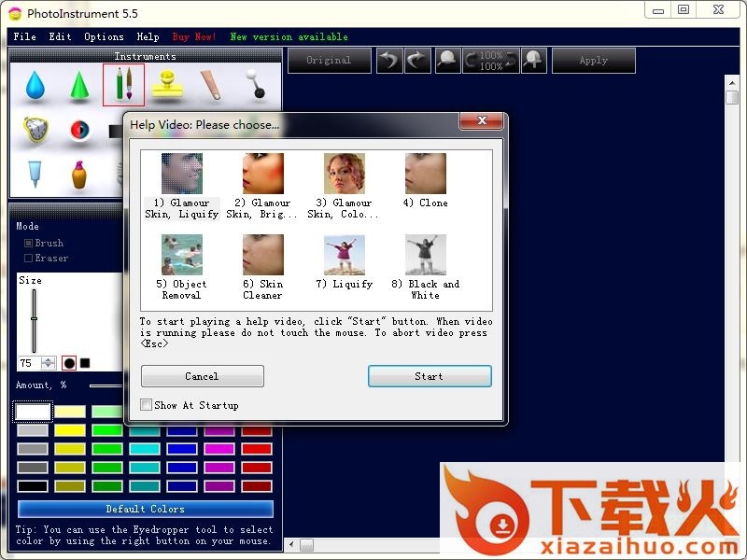Click the Size value field showing 75

30,363
